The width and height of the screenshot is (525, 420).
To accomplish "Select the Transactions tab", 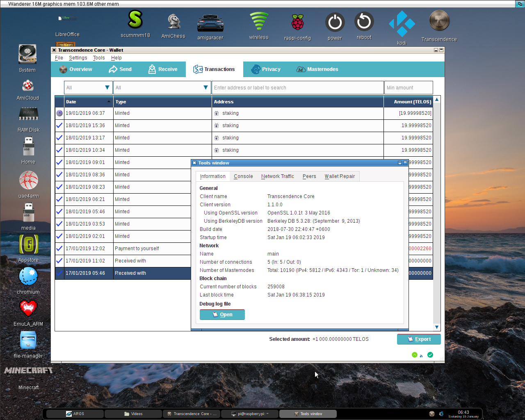I will point(215,69).
